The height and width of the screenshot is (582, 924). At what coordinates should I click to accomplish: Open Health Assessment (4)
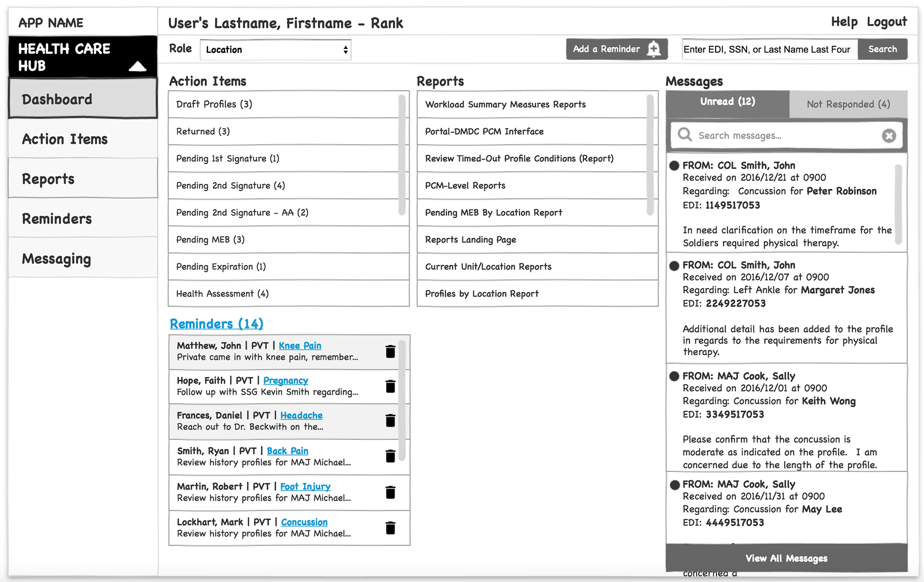pos(289,293)
